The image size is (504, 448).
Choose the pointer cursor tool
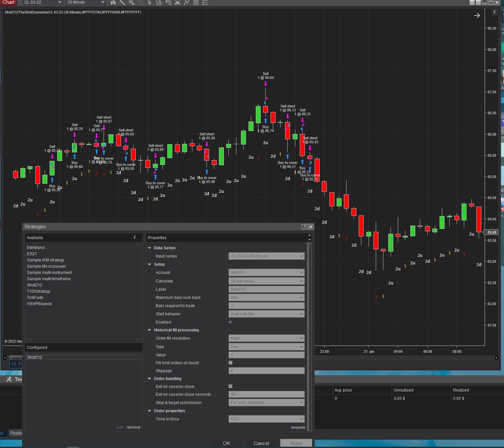click(x=150, y=2)
